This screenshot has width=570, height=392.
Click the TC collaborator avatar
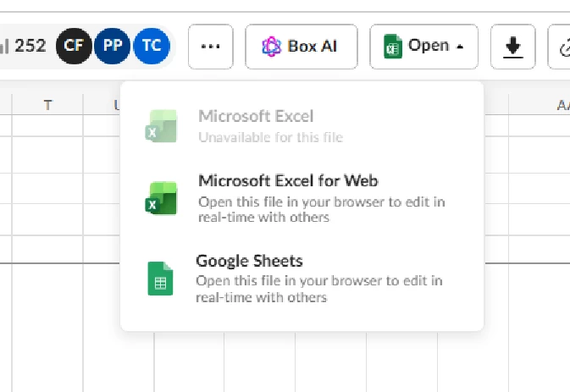point(152,46)
